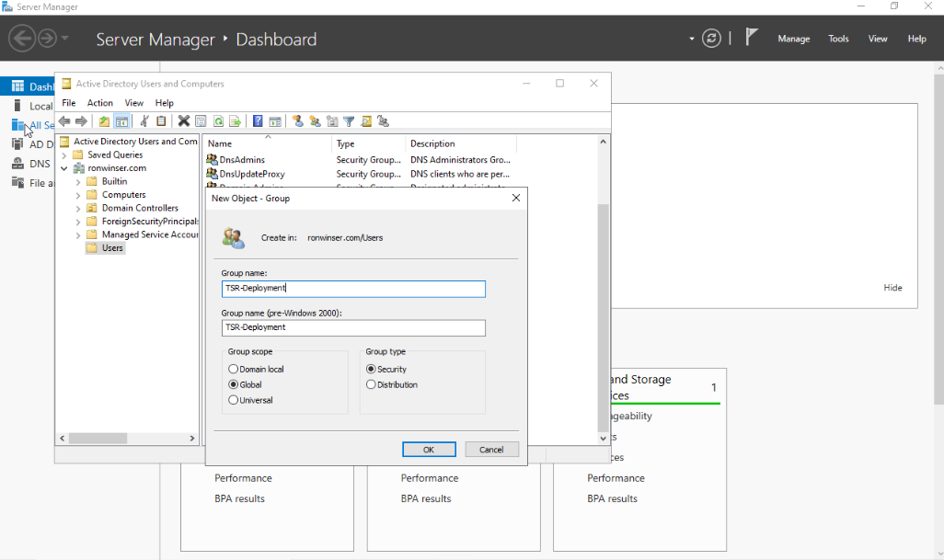Select the Universal group scope
This screenshot has width=944, height=560.
(x=232, y=400)
